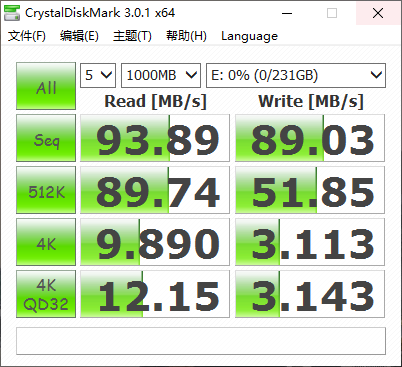
Task: Start the Seq benchmark test
Action: pos(46,138)
